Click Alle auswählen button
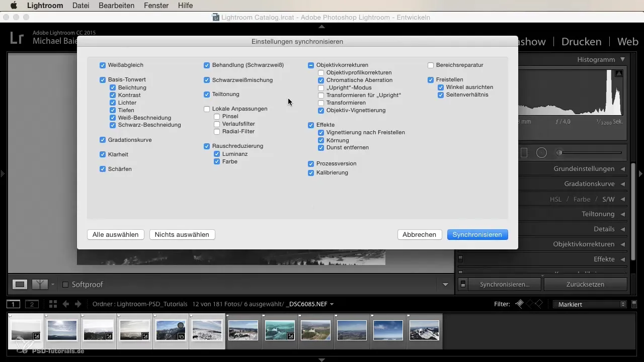 [116, 234]
